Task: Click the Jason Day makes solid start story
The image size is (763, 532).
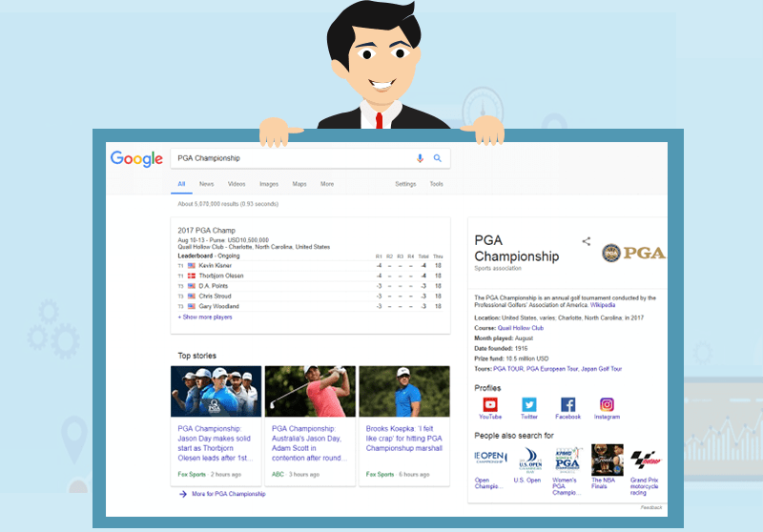Action: pos(214,443)
